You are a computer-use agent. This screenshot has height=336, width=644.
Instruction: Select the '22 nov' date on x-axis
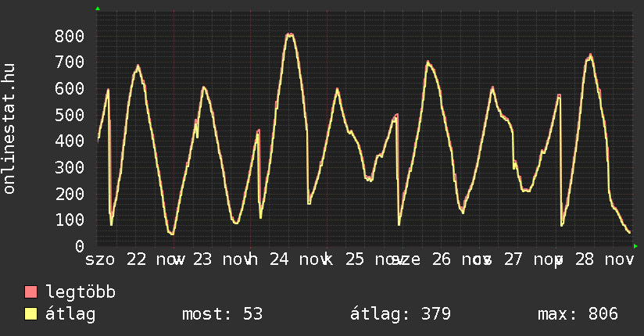click(x=155, y=259)
